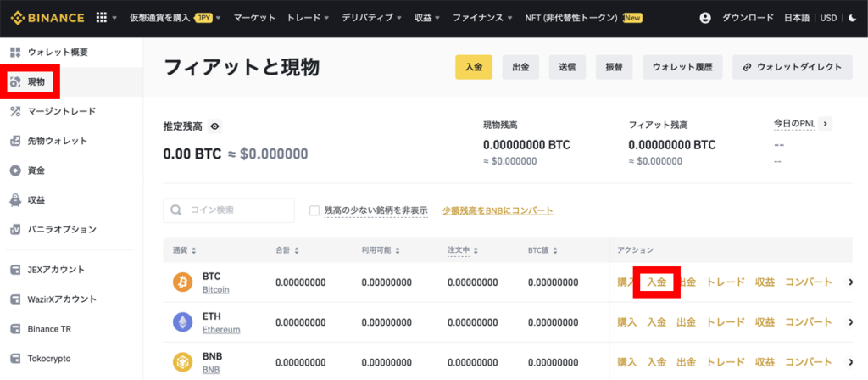Open マーケット in top navigation

[x=254, y=18]
